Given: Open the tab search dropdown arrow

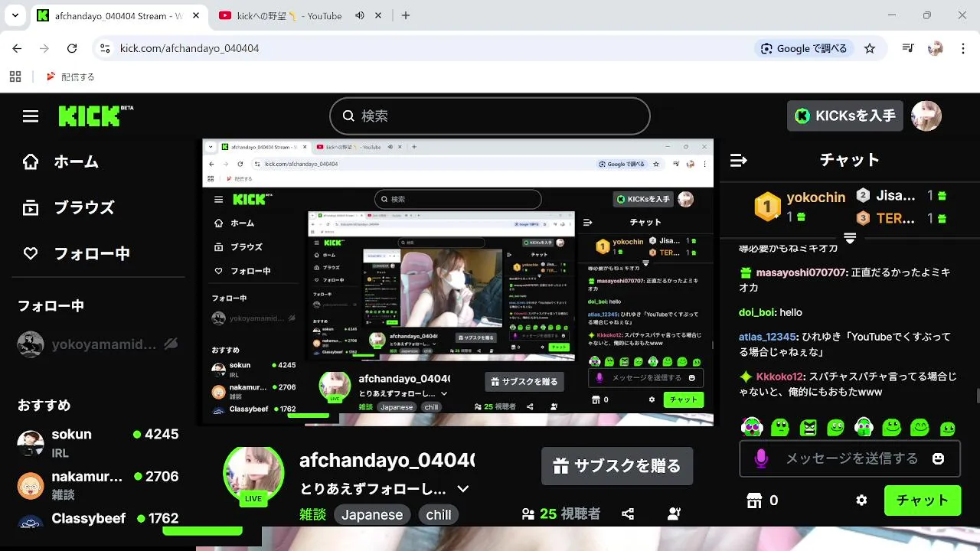Looking at the screenshot, I should (15, 15).
